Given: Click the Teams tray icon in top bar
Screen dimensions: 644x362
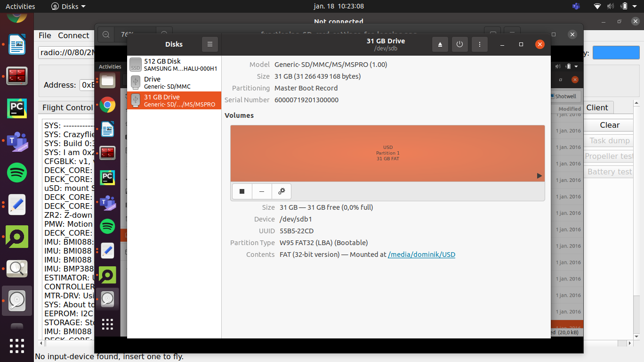Looking at the screenshot, I should click(576, 6).
